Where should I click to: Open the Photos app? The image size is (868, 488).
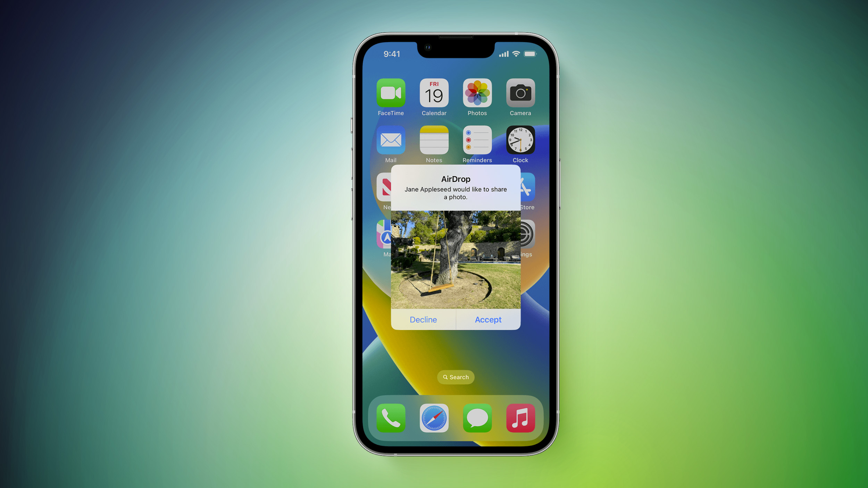(x=476, y=94)
